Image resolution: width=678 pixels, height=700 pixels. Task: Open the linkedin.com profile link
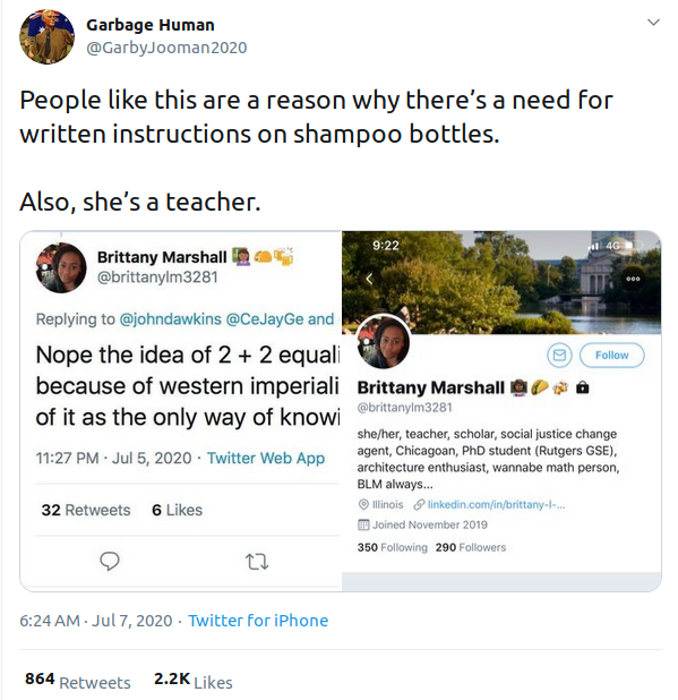point(496,505)
